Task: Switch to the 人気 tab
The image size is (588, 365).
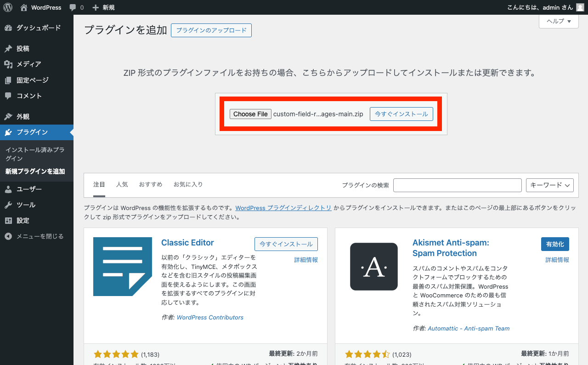Action: pyautogui.click(x=122, y=184)
